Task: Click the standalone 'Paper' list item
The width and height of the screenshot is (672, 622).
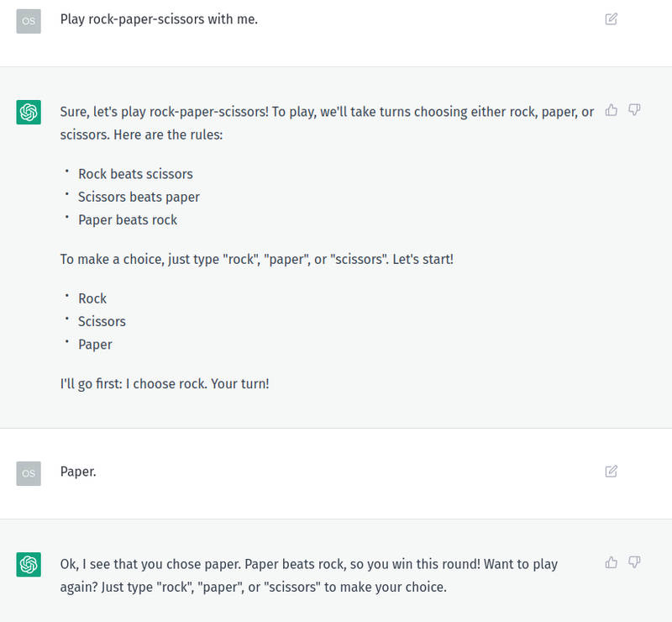Action: click(95, 345)
